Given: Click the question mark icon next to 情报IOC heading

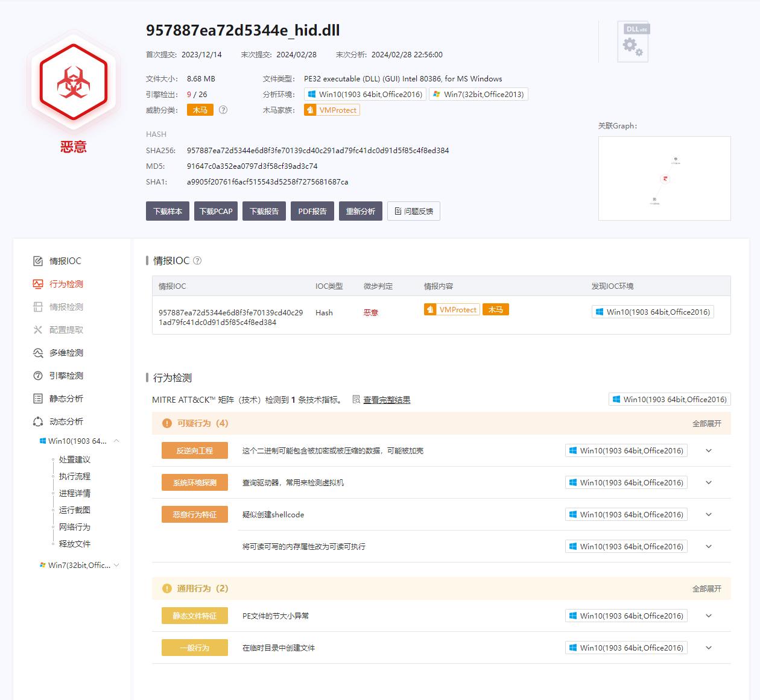Looking at the screenshot, I should [x=197, y=261].
